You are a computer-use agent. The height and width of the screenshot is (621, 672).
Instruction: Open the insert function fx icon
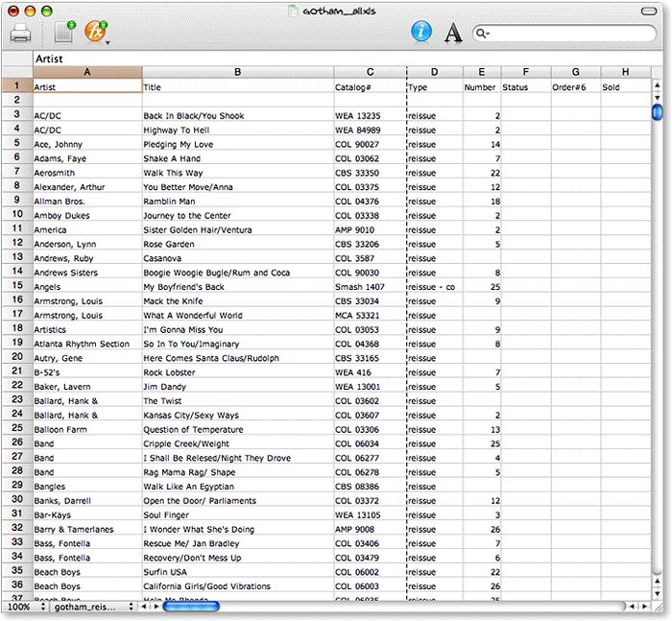(x=95, y=32)
